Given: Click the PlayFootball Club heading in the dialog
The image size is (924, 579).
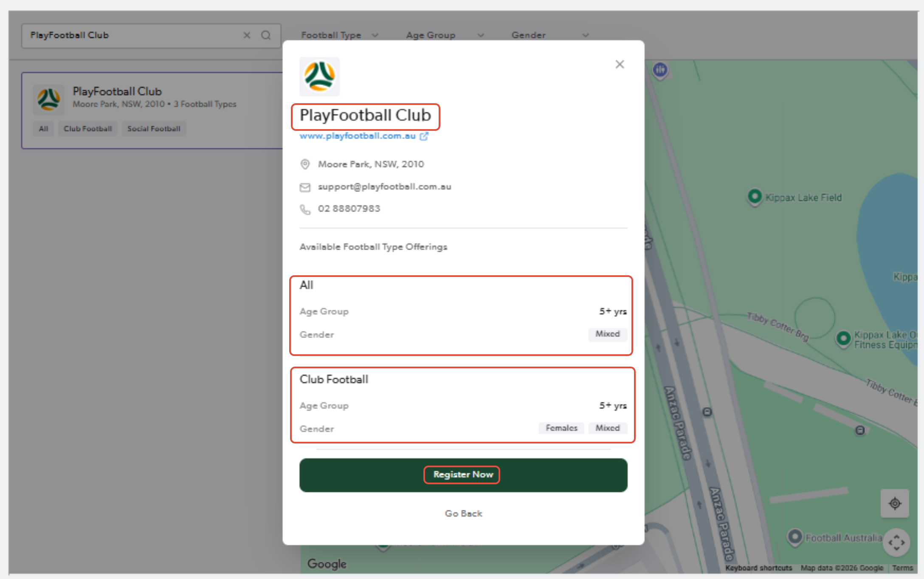Looking at the screenshot, I should pyautogui.click(x=365, y=116).
